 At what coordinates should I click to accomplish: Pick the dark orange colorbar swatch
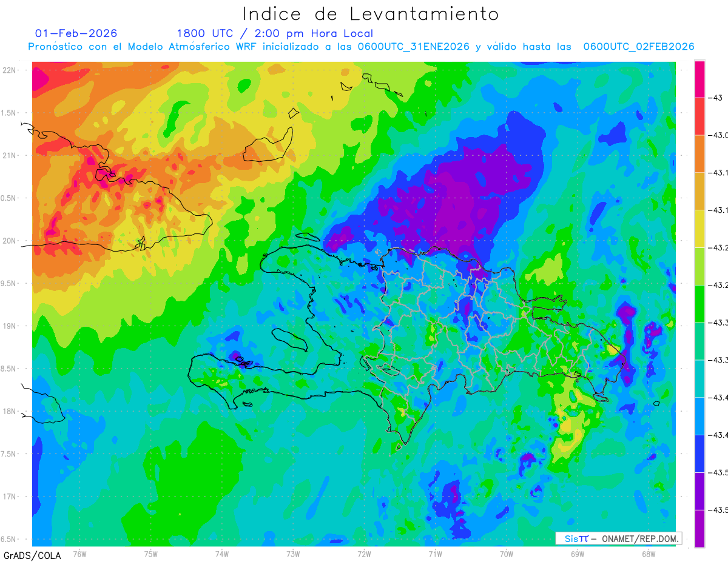pos(699,154)
